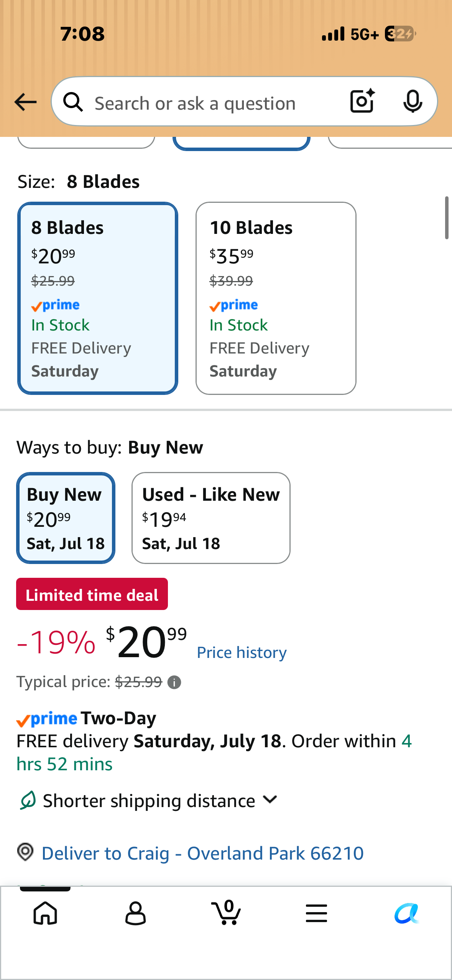Open camera lens search icon
Image resolution: width=452 pixels, height=980 pixels.
pyautogui.click(x=362, y=101)
